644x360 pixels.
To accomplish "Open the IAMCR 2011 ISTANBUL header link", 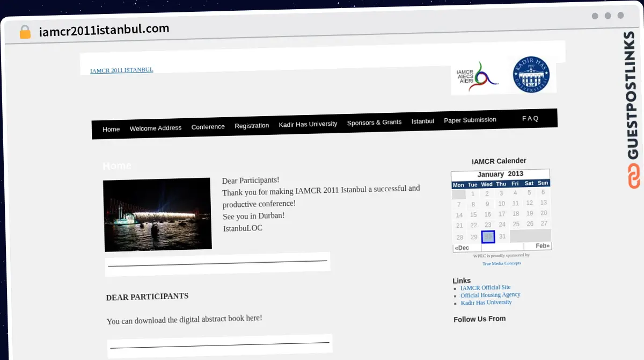I will point(121,70).
